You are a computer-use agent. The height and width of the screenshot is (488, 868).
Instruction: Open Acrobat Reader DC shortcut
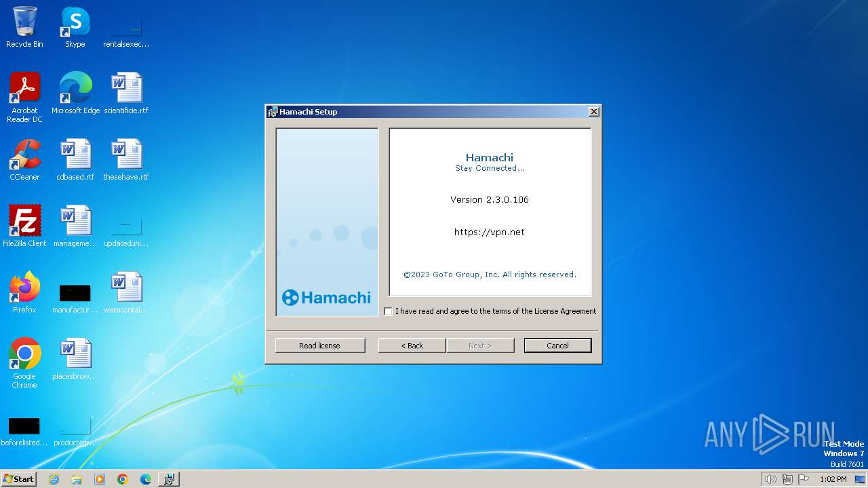coord(24,97)
